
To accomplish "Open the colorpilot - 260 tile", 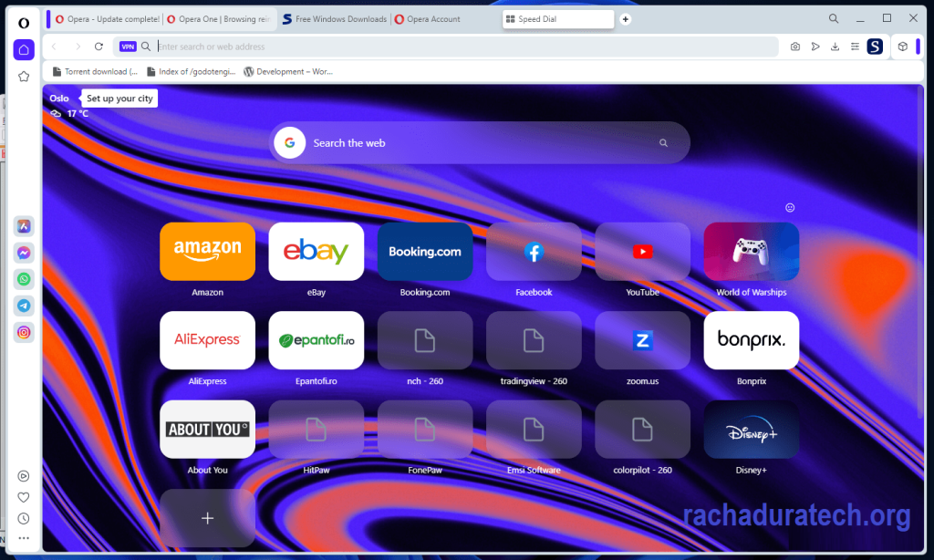I will pyautogui.click(x=643, y=429).
